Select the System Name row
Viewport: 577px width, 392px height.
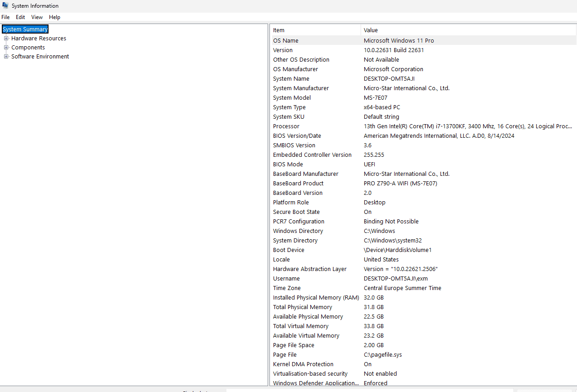coord(424,79)
